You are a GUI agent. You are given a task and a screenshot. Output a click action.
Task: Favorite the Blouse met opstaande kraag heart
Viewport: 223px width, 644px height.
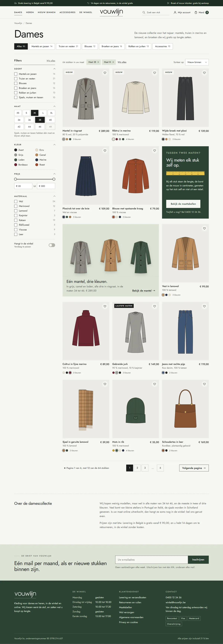tap(155, 151)
